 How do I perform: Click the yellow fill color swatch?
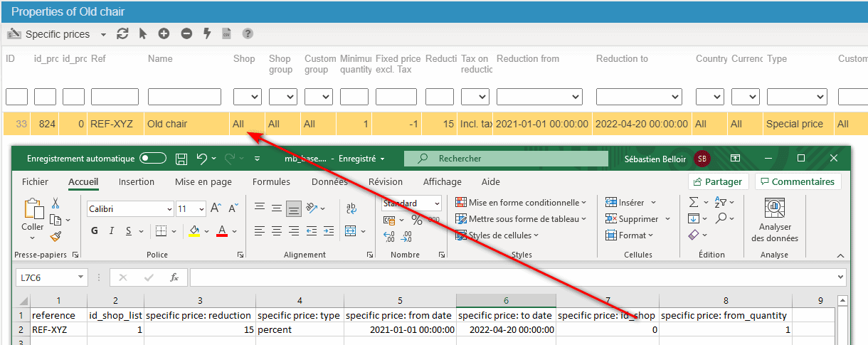(194, 231)
